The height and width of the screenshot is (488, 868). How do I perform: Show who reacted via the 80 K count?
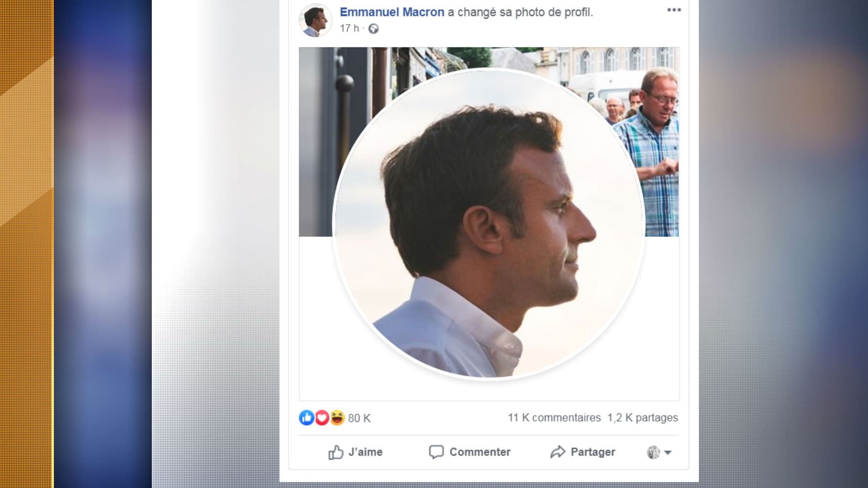tap(358, 417)
